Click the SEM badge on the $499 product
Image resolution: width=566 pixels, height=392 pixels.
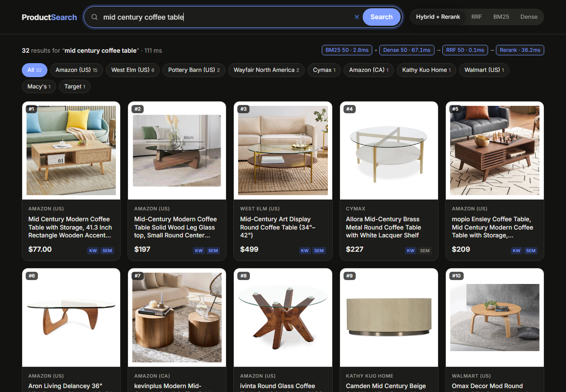[319, 250]
